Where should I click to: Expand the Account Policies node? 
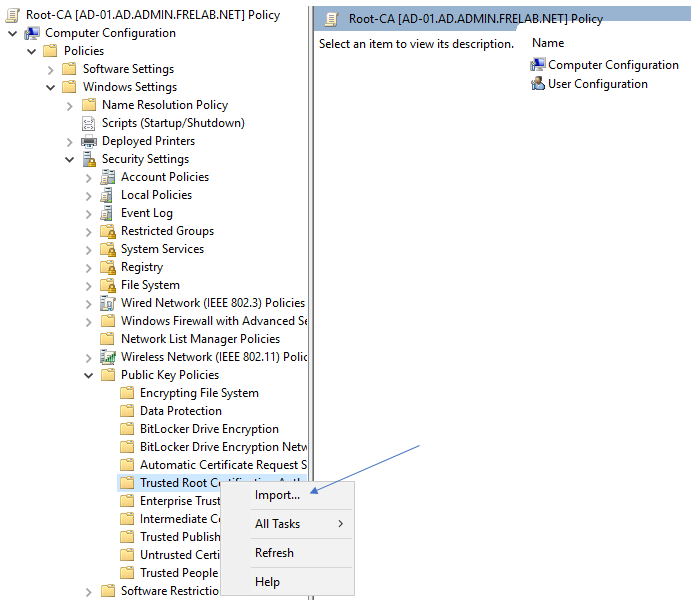click(89, 177)
